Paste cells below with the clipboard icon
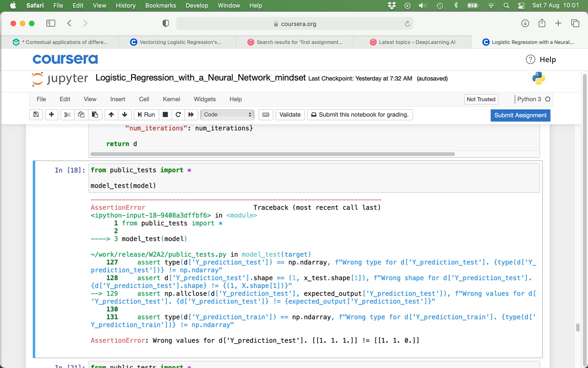 [95, 114]
